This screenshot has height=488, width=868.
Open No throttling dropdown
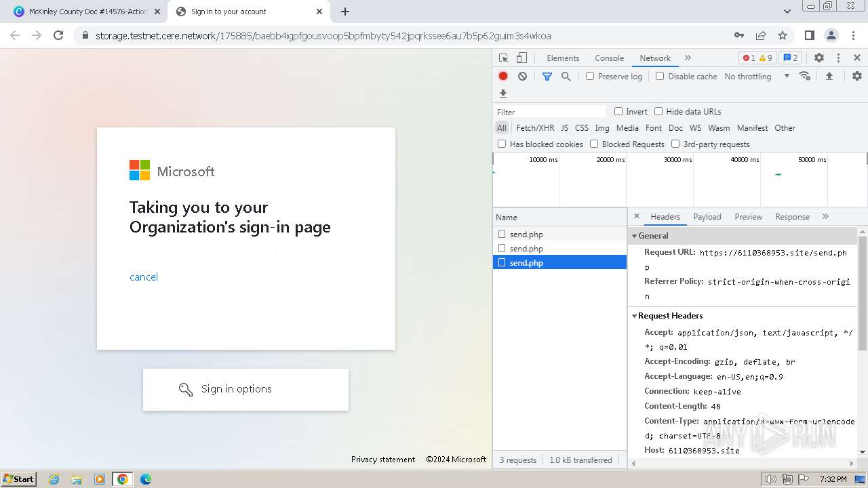click(x=757, y=77)
